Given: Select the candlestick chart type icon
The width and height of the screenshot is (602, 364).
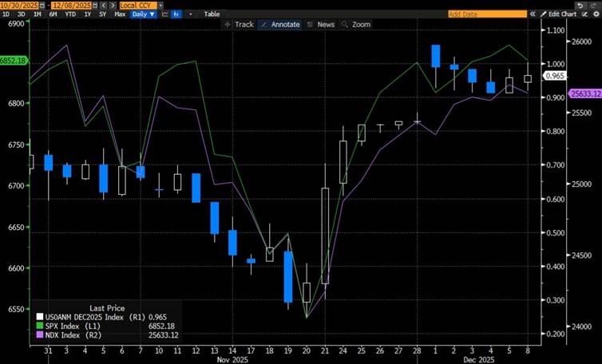Looking at the screenshot, I should 176,14.
